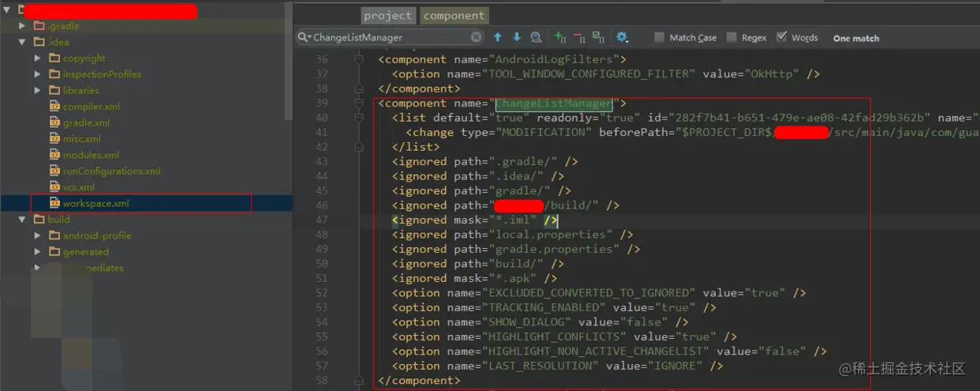The width and height of the screenshot is (980, 391).
Task: Click the ignored path ".gradle/" line
Action: click(485, 162)
